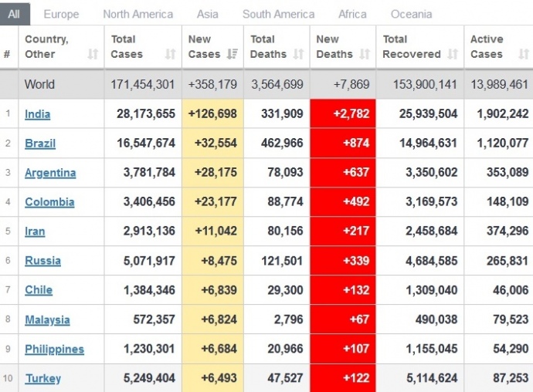Open Argentina country page link
This screenshot has height=392, width=533.
(x=50, y=173)
